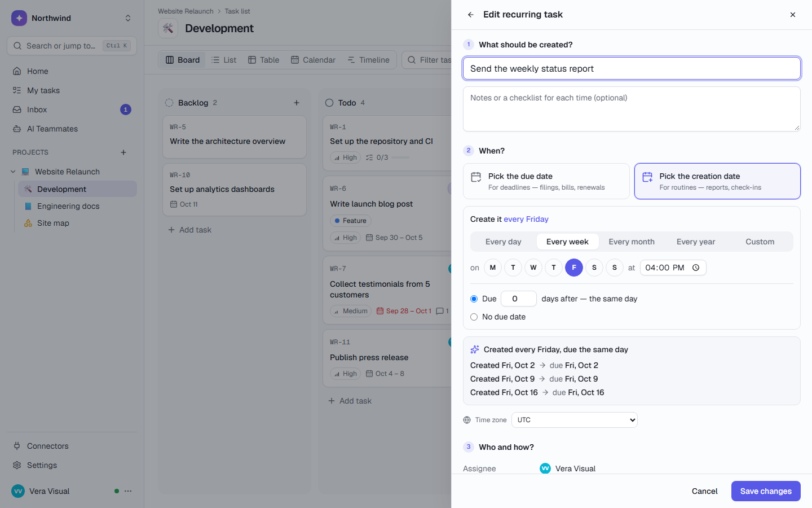Viewport: 812px width, 508px height.
Task: Click the Northwind workspace logo
Action: tap(19, 18)
